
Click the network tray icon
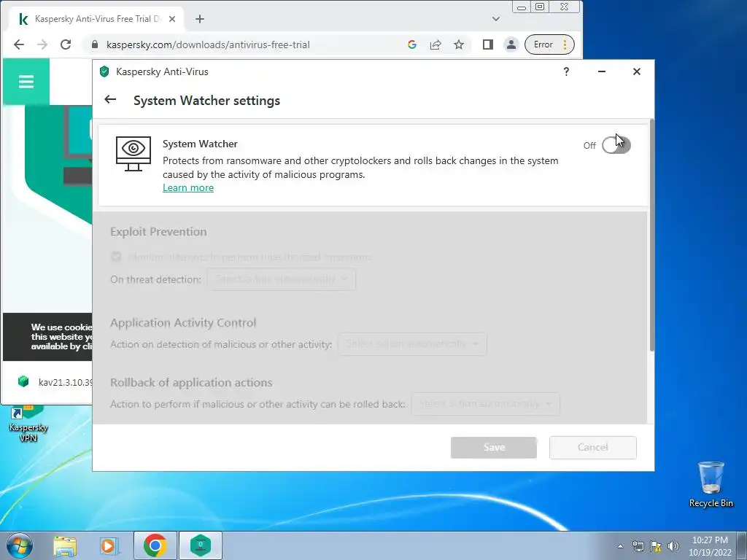point(638,546)
